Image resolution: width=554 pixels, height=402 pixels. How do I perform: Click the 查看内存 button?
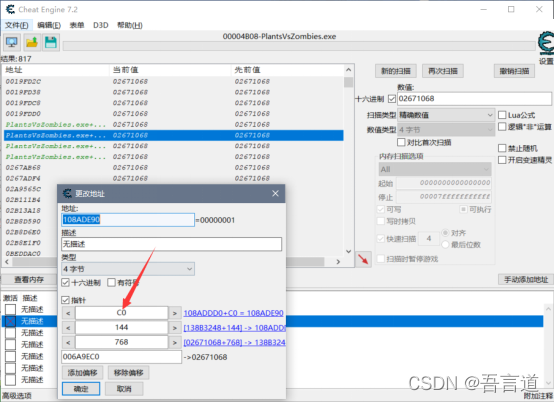tap(29, 280)
